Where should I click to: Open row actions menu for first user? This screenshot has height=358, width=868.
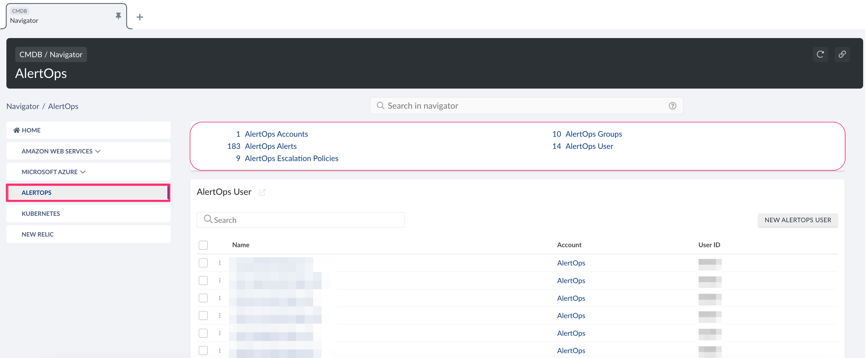pyautogui.click(x=220, y=263)
